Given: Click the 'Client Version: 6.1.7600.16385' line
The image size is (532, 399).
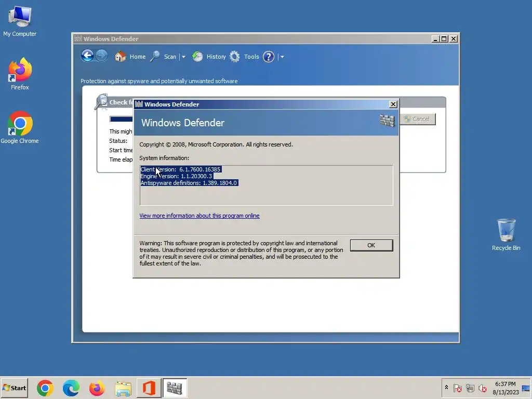Looking at the screenshot, I should click(x=180, y=169).
